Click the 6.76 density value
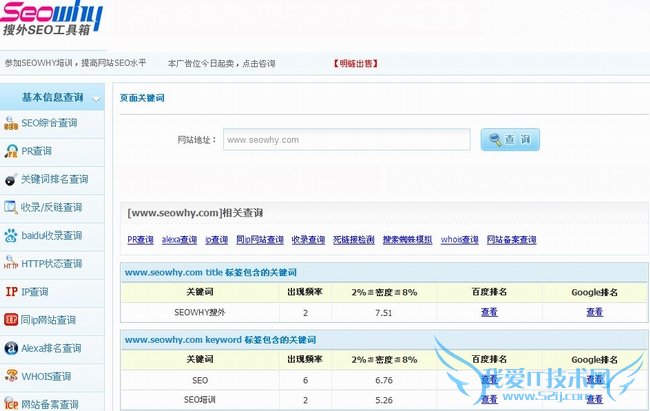Viewport: 650px width, 411px height. (x=384, y=380)
